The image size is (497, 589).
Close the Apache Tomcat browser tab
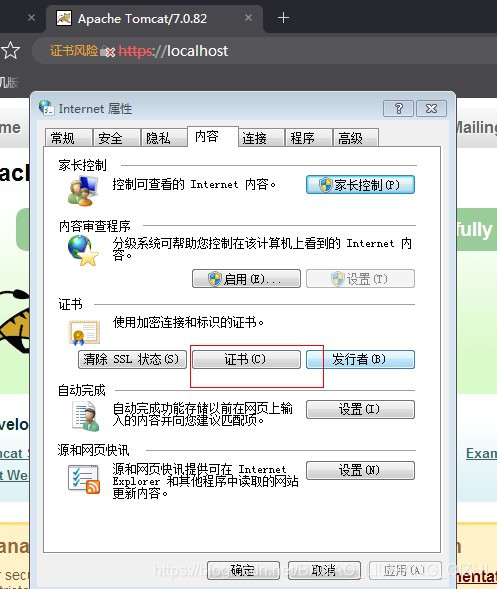pos(248,18)
